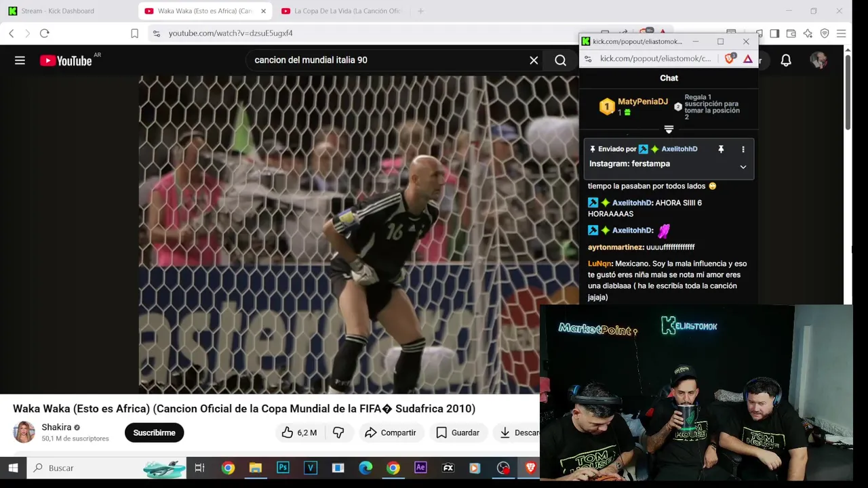Open MatyPeniaDJ top gifter entry
868x488 pixels.
tap(633, 106)
